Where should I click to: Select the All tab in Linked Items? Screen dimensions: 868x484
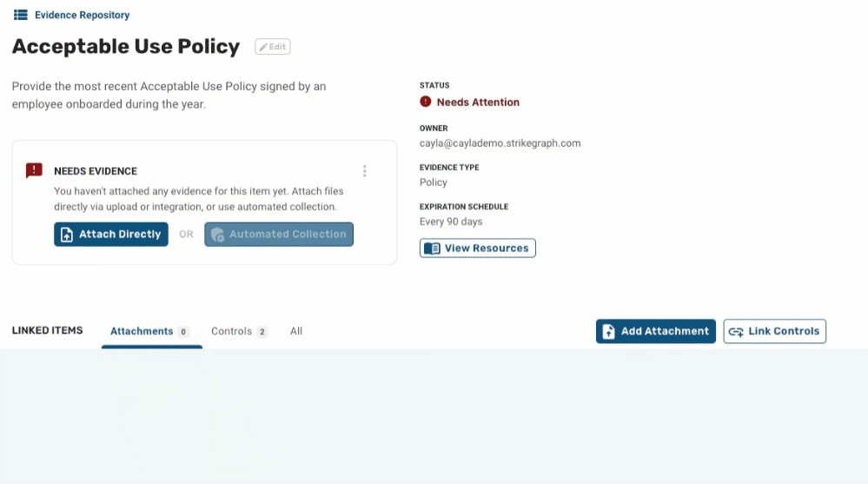click(x=296, y=331)
